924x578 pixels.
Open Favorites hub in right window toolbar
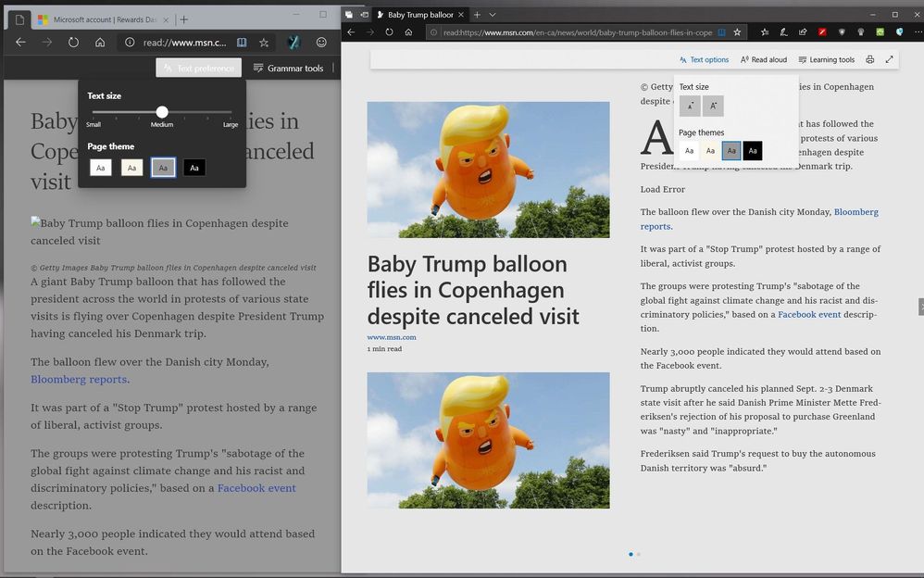[765, 31]
